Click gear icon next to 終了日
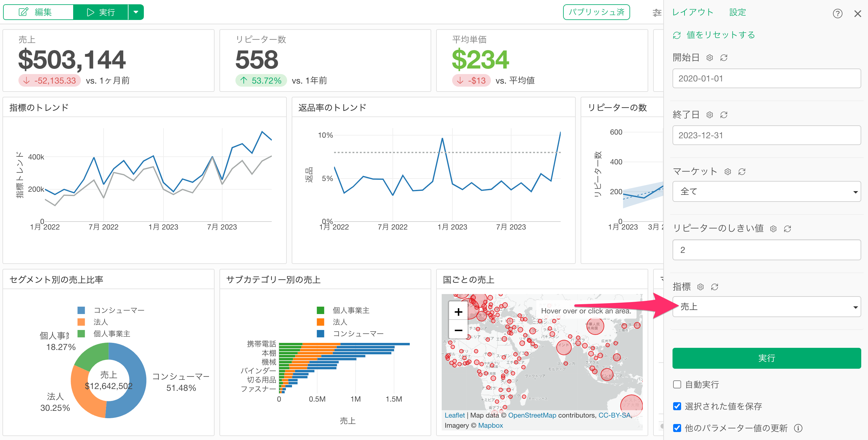This screenshot has width=868, height=440. click(710, 115)
